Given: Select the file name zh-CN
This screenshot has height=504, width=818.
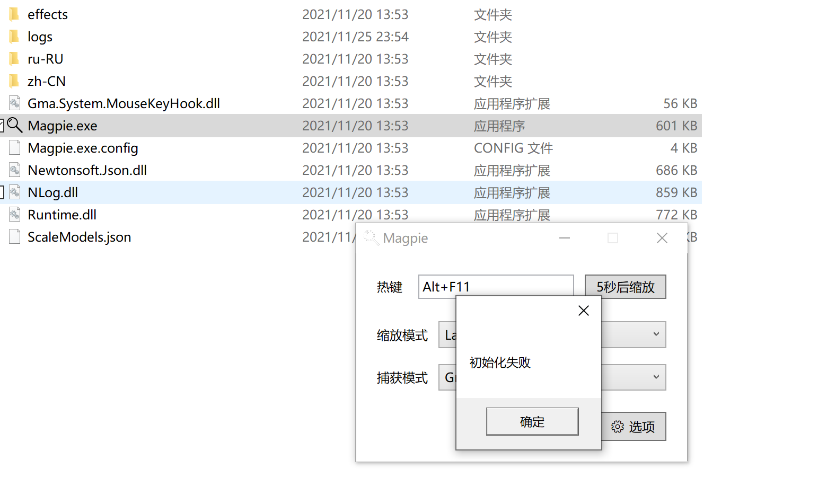Looking at the screenshot, I should coord(47,81).
